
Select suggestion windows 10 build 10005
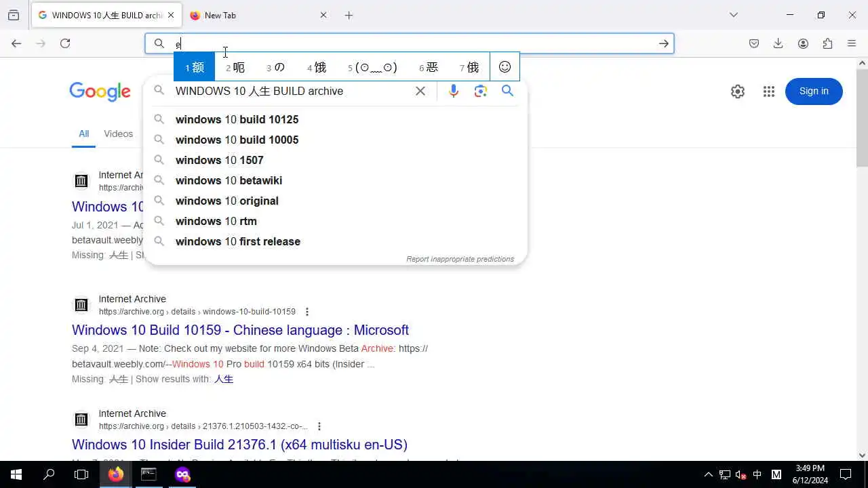pos(336,140)
